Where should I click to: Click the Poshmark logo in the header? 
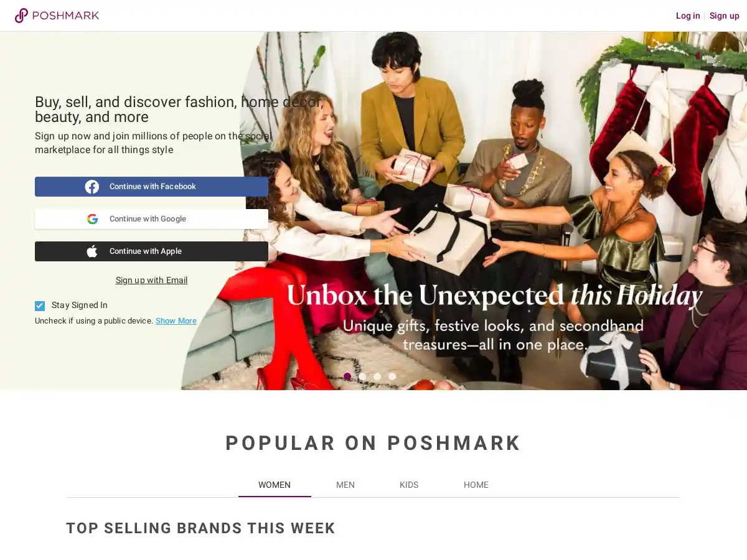click(x=57, y=15)
